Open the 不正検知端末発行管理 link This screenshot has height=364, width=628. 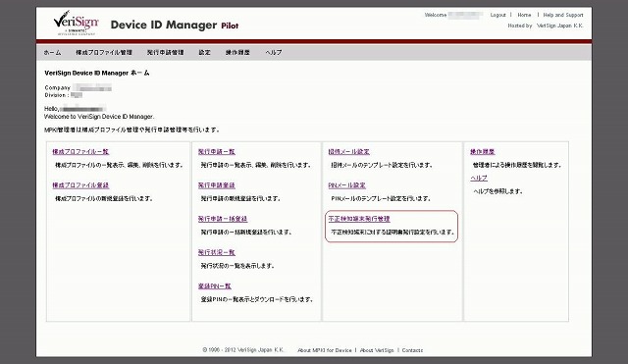click(359, 219)
